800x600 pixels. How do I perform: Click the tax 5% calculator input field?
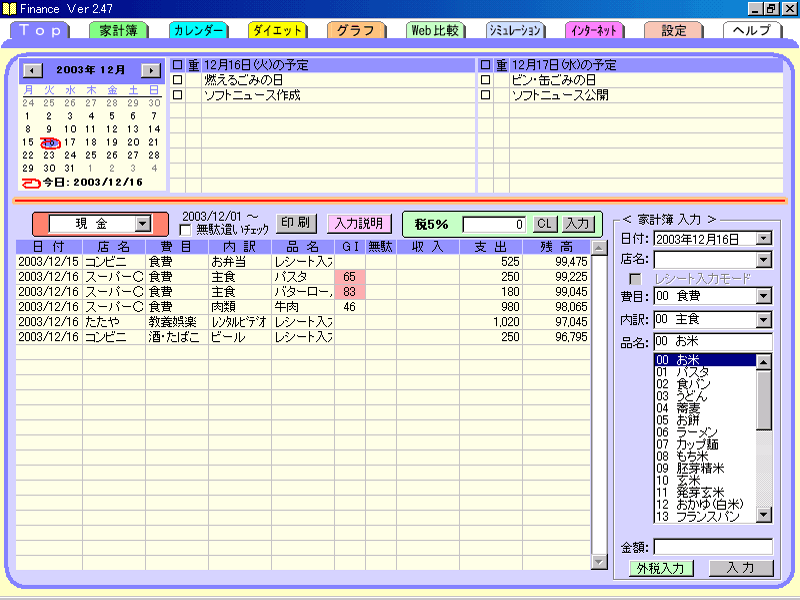tap(494, 224)
